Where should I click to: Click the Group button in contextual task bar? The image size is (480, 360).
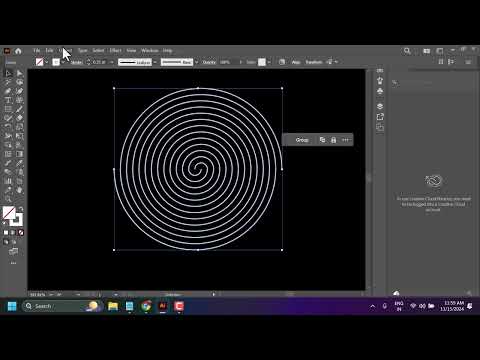click(302, 140)
